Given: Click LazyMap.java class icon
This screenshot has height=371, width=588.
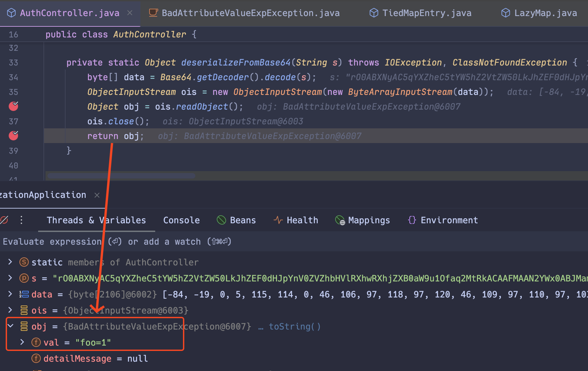Looking at the screenshot, I should click(x=506, y=13).
